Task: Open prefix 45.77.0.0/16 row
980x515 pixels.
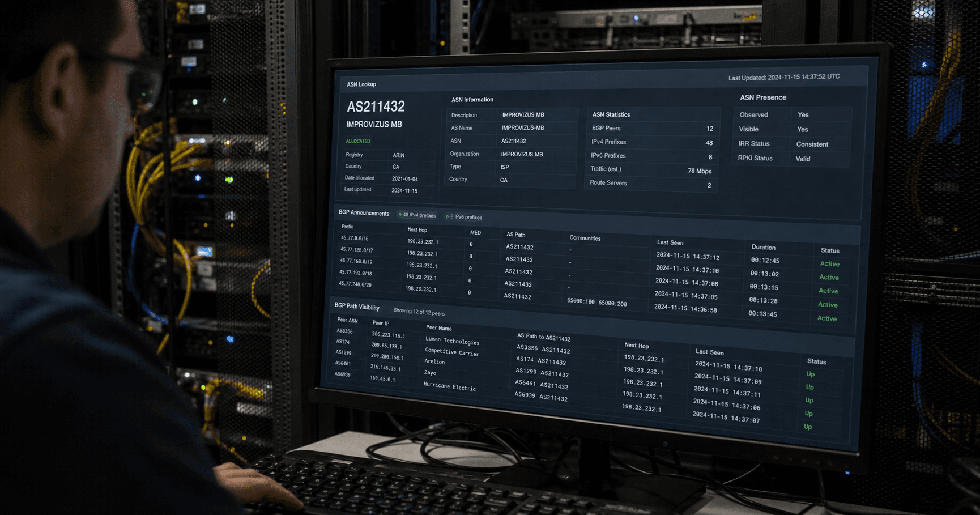Action: (355, 239)
